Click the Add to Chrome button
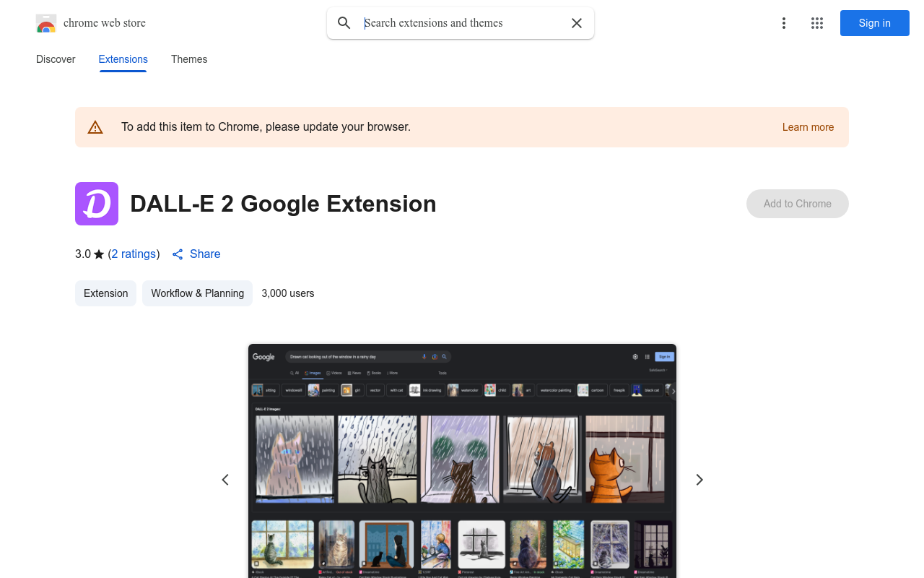 pos(798,204)
